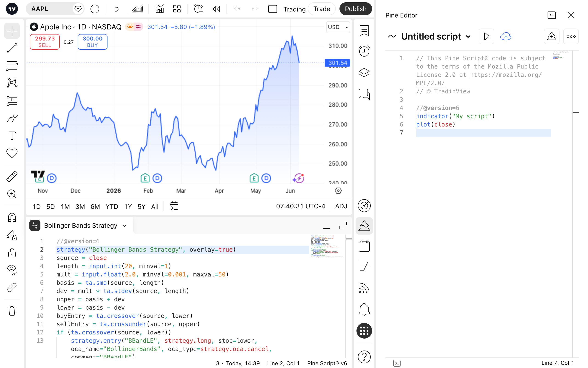Select the All time range
The image size is (588, 368).
click(x=155, y=207)
